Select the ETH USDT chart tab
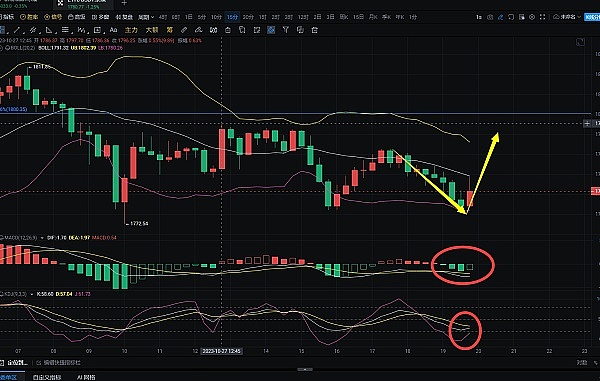The width and height of the screenshot is (600, 381). (x=82, y=4)
